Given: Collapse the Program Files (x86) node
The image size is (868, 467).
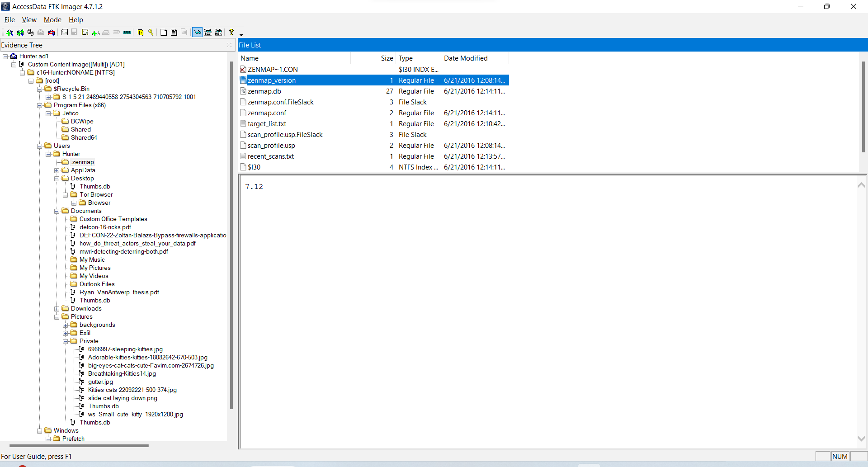Looking at the screenshot, I should [40, 105].
